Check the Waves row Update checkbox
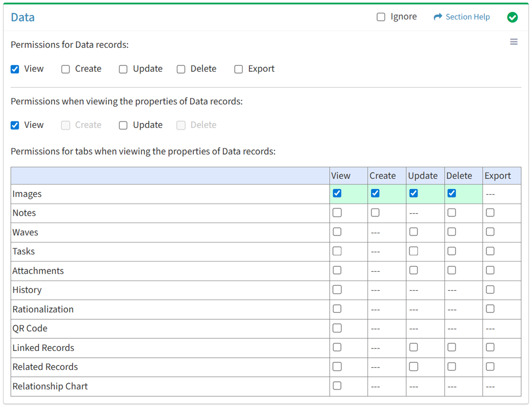Image resolution: width=532 pixels, height=408 pixels. pos(414,232)
